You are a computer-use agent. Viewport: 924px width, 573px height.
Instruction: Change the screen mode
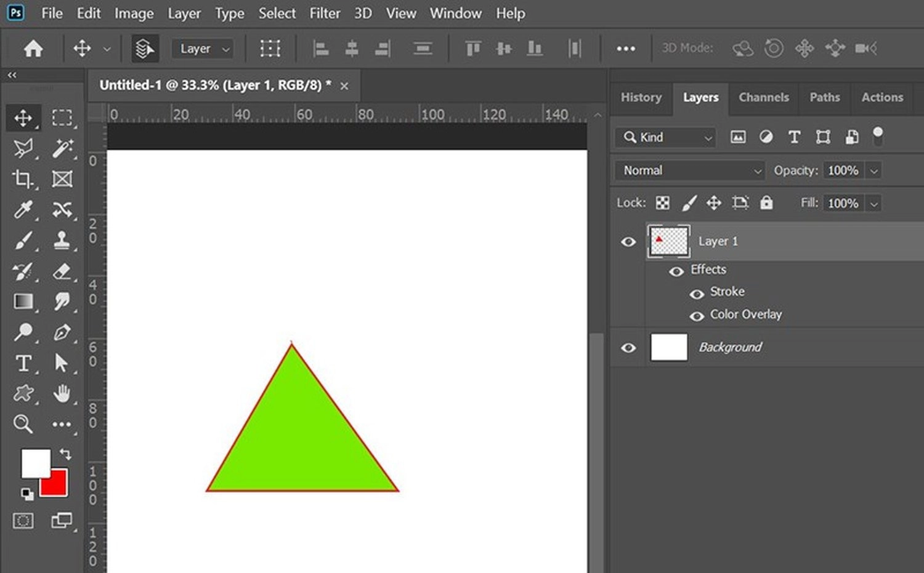(62, 521)
